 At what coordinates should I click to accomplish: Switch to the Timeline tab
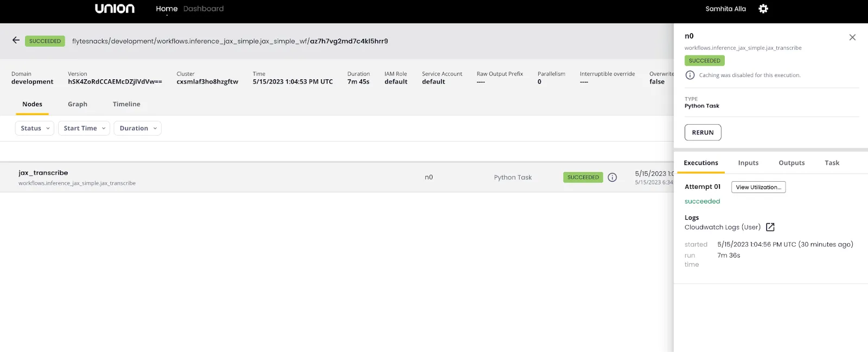pyautogui.click(x=126, y=104)
